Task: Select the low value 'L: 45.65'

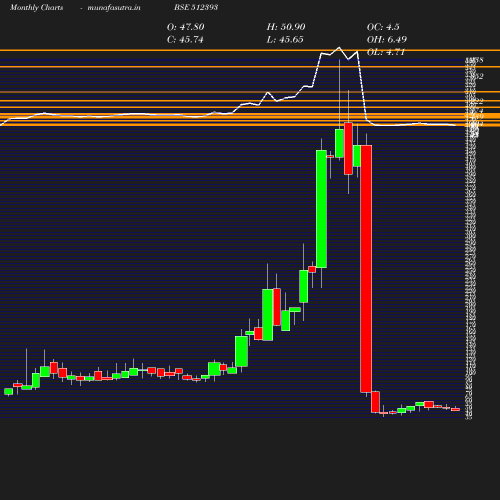Action: (285, 40)
